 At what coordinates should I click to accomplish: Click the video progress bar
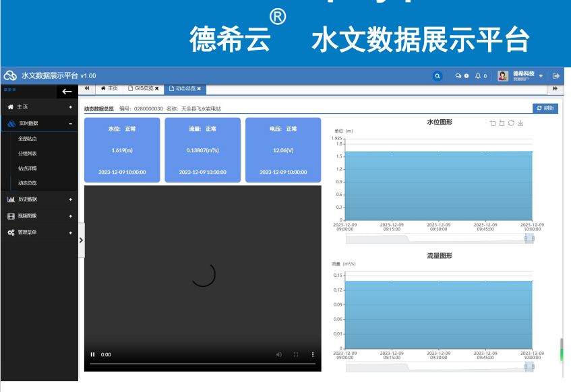pos(202,364)
